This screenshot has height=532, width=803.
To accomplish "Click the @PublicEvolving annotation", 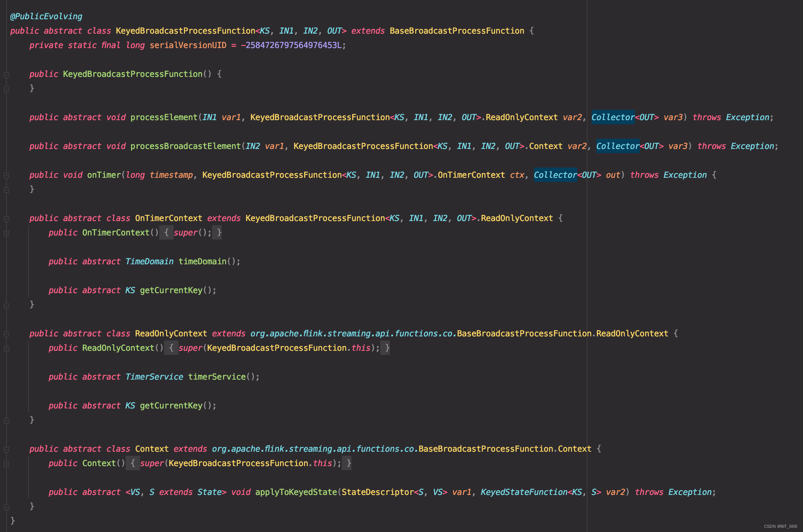I will tap(46, 16).
